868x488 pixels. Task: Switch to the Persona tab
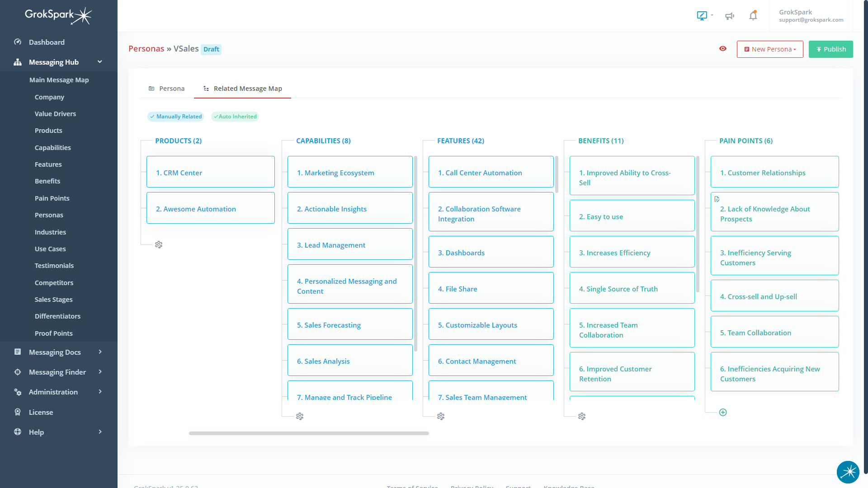pyautogui.click(x=166, y=89)
